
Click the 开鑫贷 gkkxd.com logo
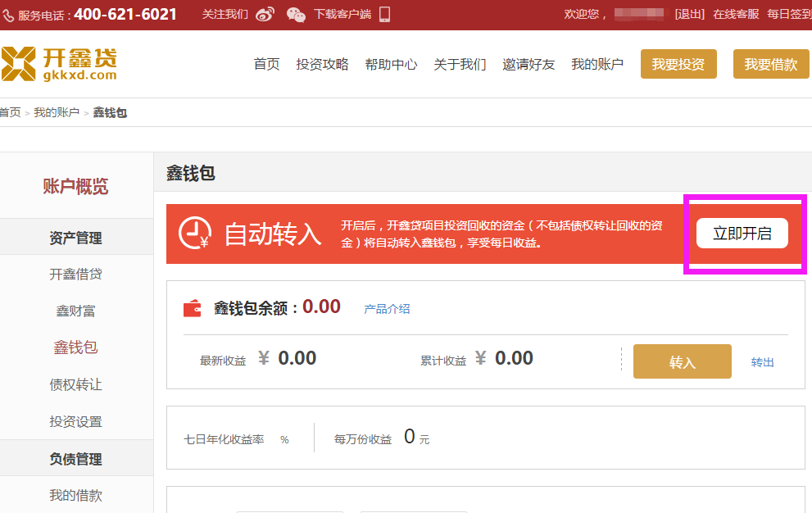click(59, 64)
